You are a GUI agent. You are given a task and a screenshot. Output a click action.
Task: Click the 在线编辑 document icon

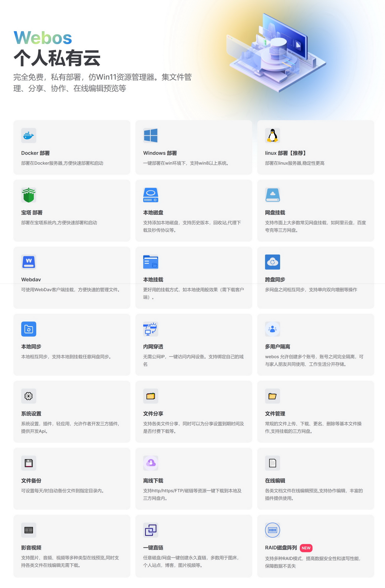[272, 463]
